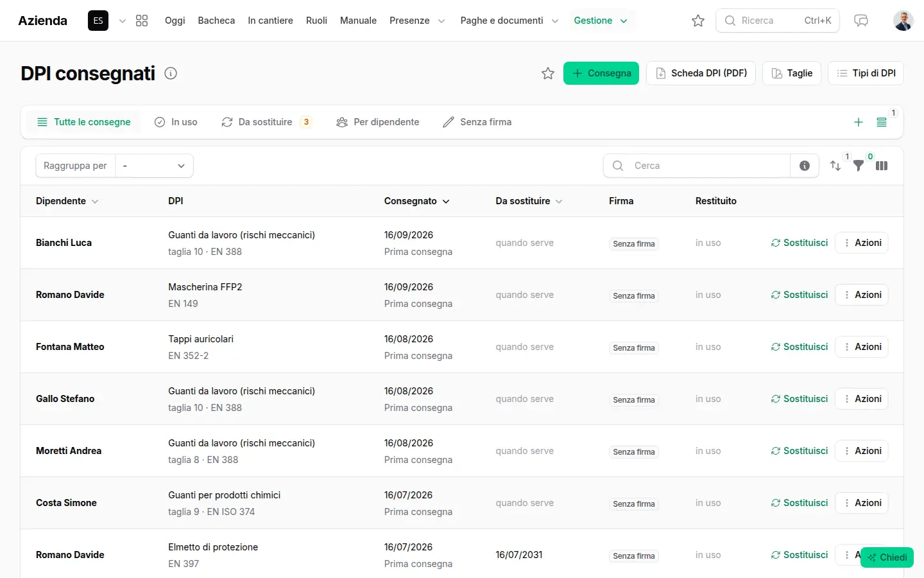924x578 pixels.
Task: Expand the company switcher chevron
Action: (123, 21)
